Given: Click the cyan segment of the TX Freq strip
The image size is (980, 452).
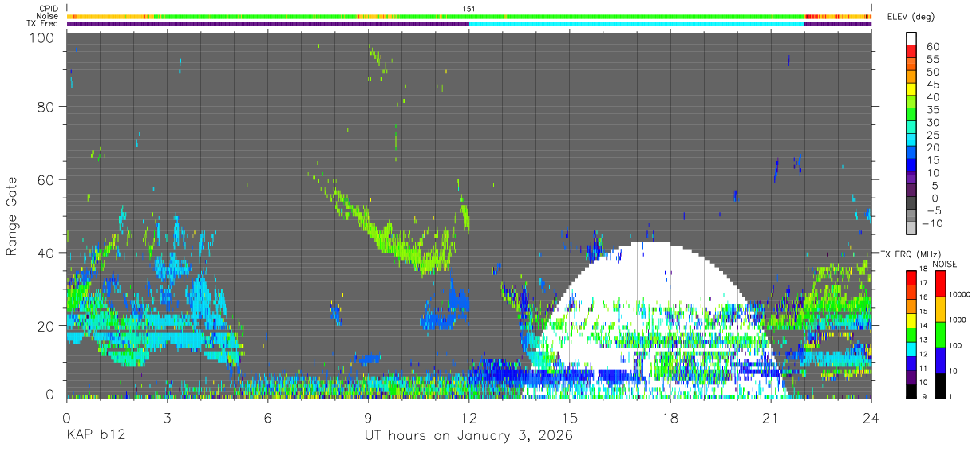Looking at the screenshot, I should point(636,24).
